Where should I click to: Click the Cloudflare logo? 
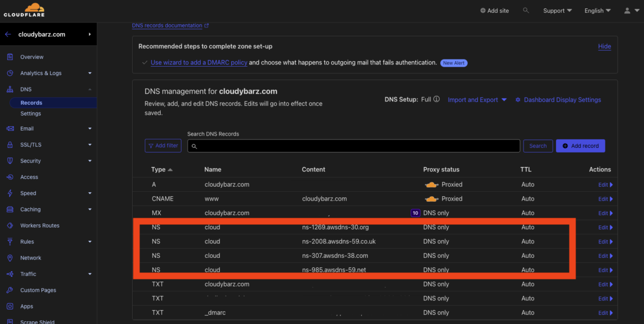[24, 9]
